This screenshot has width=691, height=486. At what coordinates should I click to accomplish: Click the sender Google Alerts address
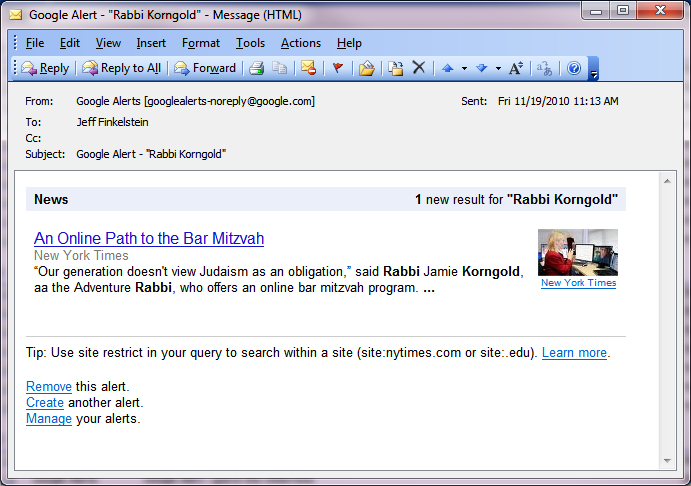(x=195, y=101)
